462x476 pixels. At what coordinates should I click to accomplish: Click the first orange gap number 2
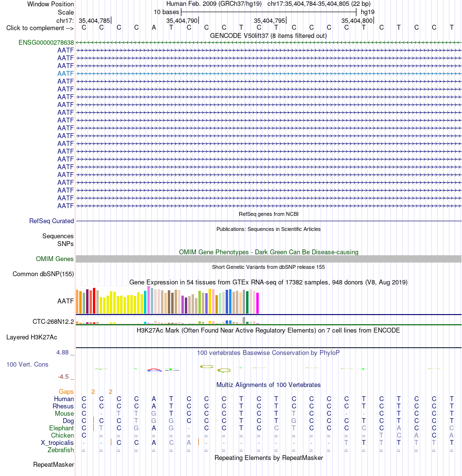click(x=93, y=392)
